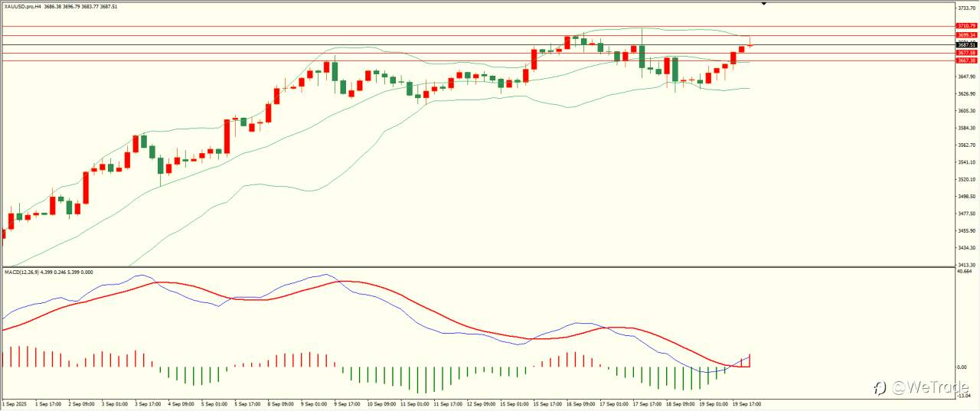The width and height of the screenshot is (980, 411).
Task: Click the 5 Sep 17:00 time axis label
Action: [248, 403]
